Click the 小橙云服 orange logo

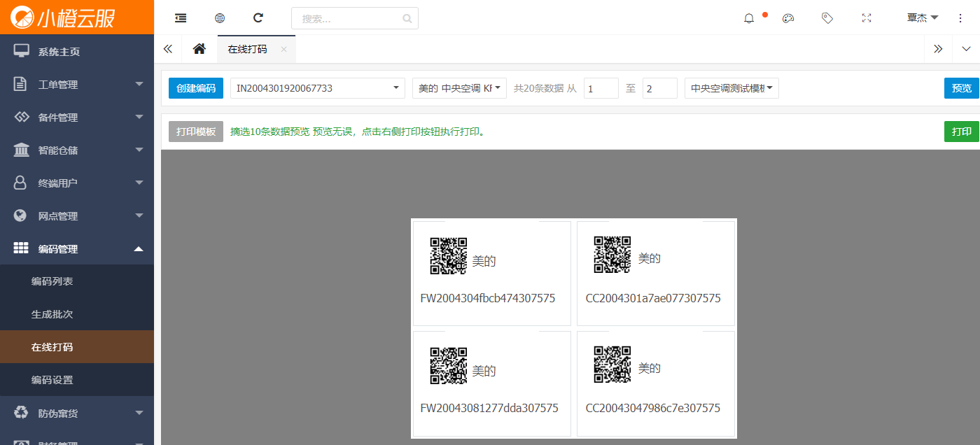[x=63, y=17]
